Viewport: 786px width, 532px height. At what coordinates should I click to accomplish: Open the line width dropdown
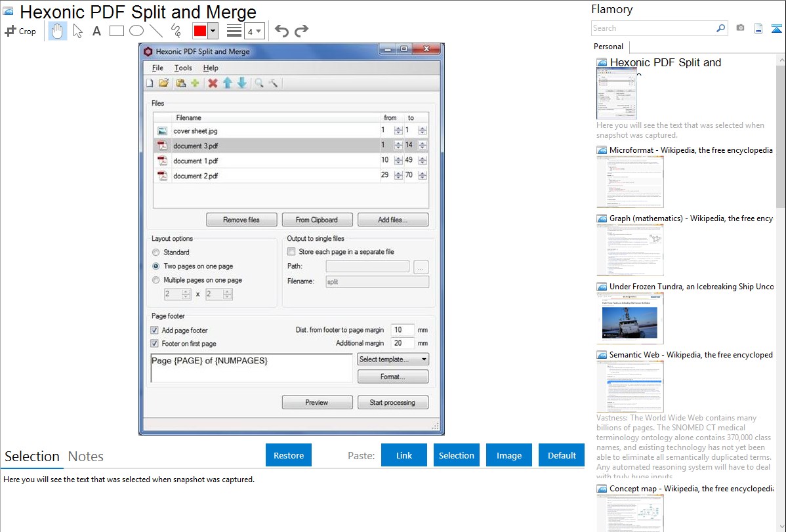(x=254, y=31)
